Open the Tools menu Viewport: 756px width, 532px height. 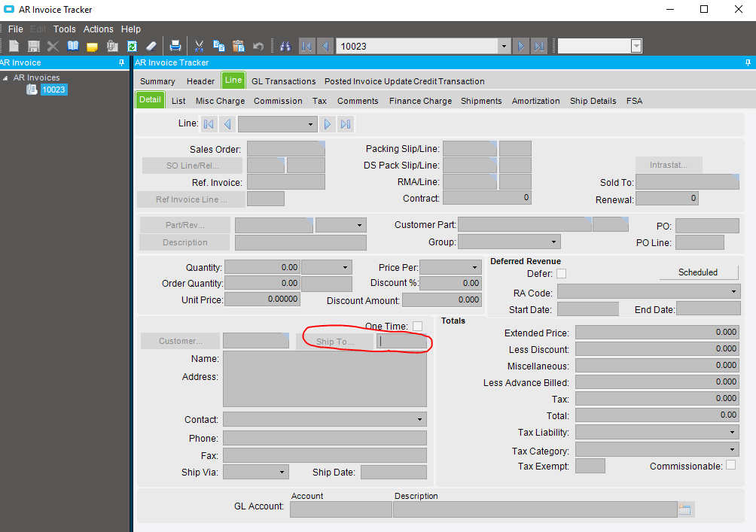click(64, 29)
